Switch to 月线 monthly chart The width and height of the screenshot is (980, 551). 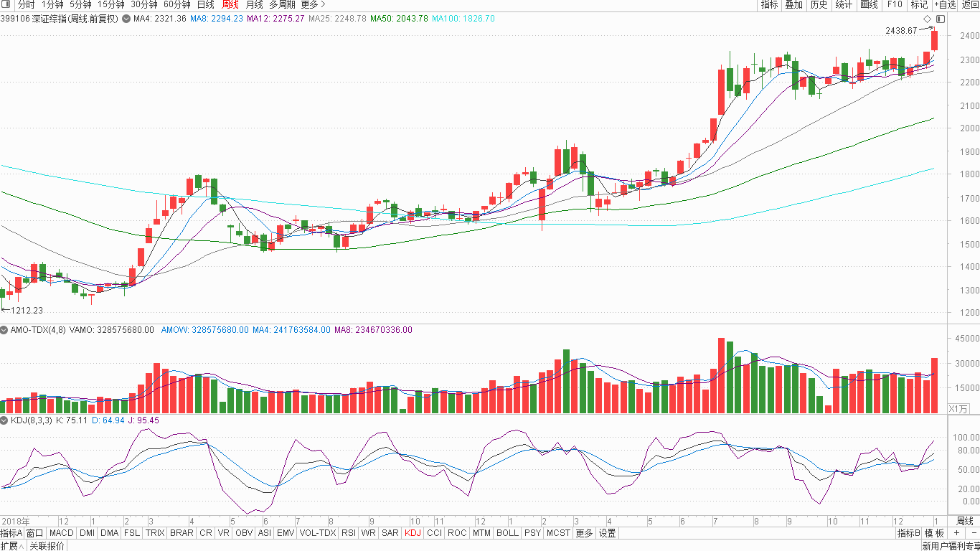[254, 4]
